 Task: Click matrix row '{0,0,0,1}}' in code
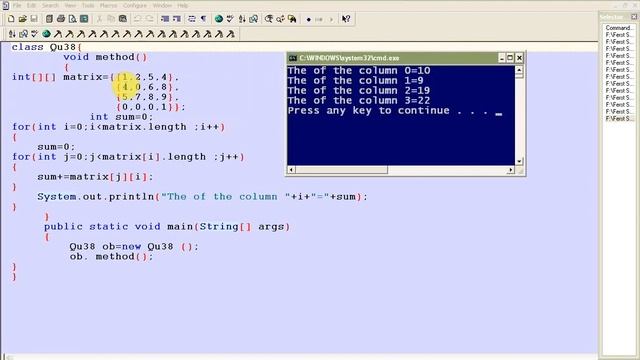pos(151,107)
